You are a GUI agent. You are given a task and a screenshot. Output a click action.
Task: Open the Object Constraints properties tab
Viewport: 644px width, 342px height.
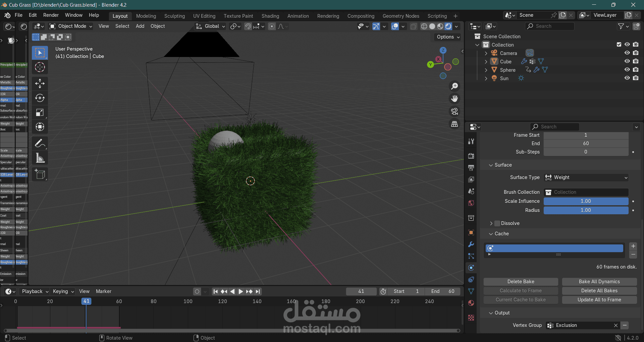point(471,279)
